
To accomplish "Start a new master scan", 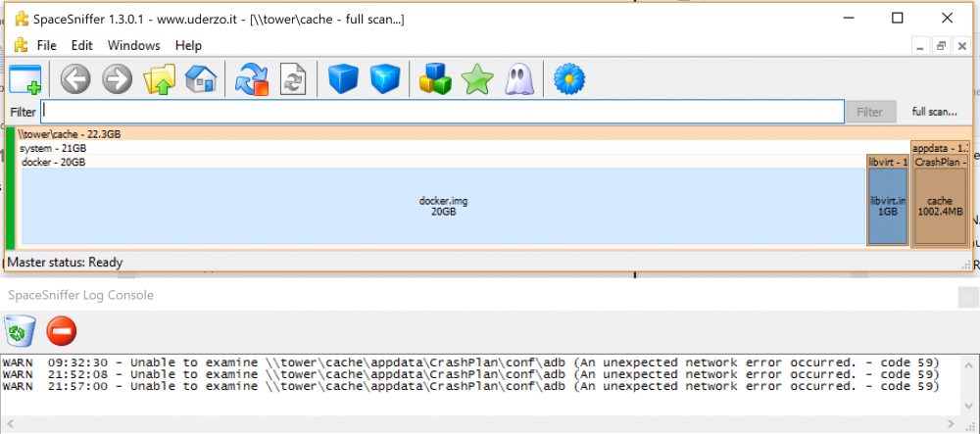I will point(251,79).
